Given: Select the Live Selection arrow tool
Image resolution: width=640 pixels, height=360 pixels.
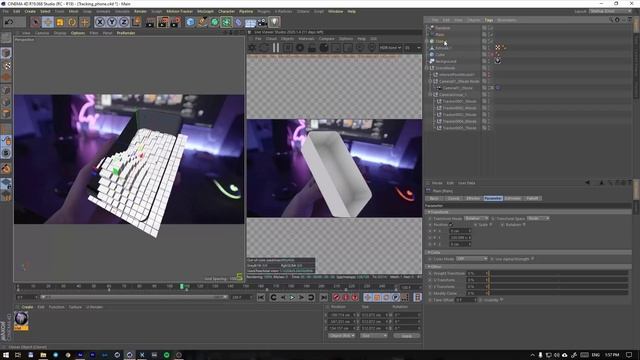Looking at the screenshot, I should click(x=35, y=22).
